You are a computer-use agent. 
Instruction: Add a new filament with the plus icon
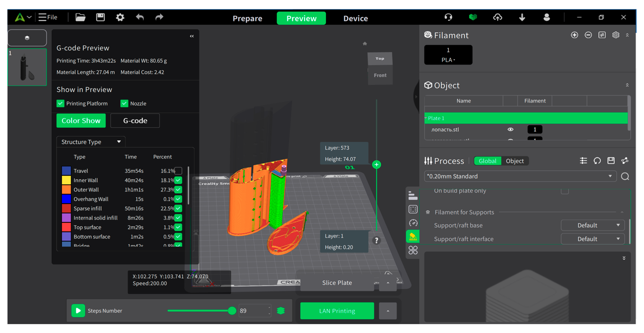(x=574, y=35)
